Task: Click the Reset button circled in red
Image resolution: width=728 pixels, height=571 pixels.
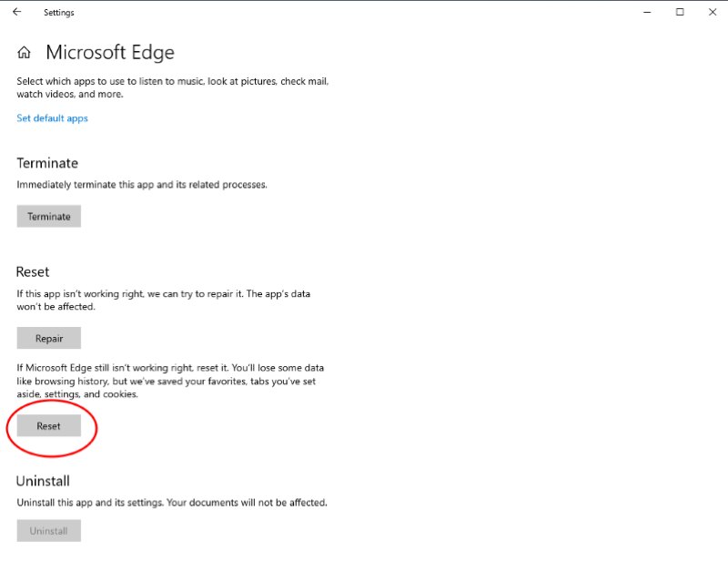Action: click(x=49, y=425)
